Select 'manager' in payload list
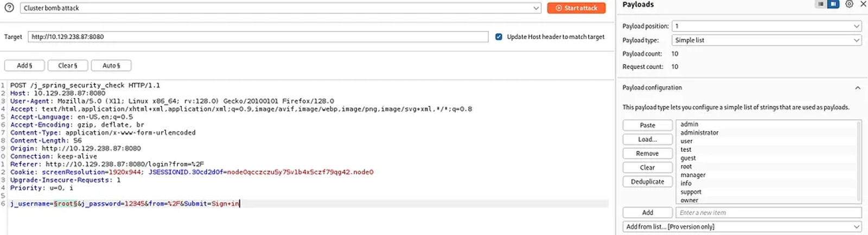Screen dimensions: 868x235 click(x=693, y=175)
